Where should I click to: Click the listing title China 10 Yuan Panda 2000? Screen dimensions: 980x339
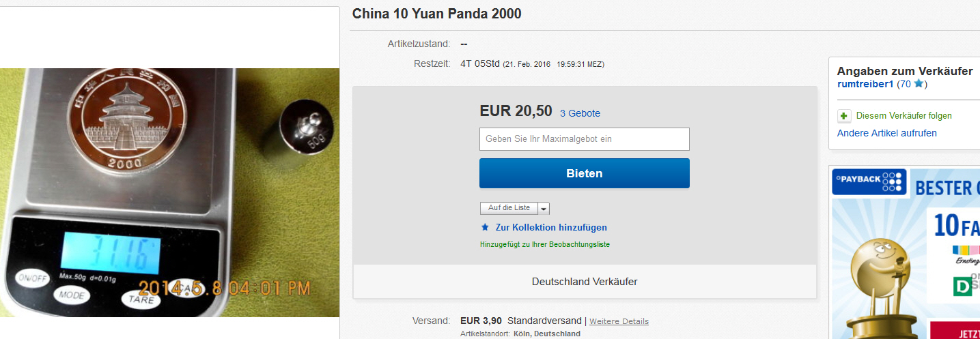437,14
